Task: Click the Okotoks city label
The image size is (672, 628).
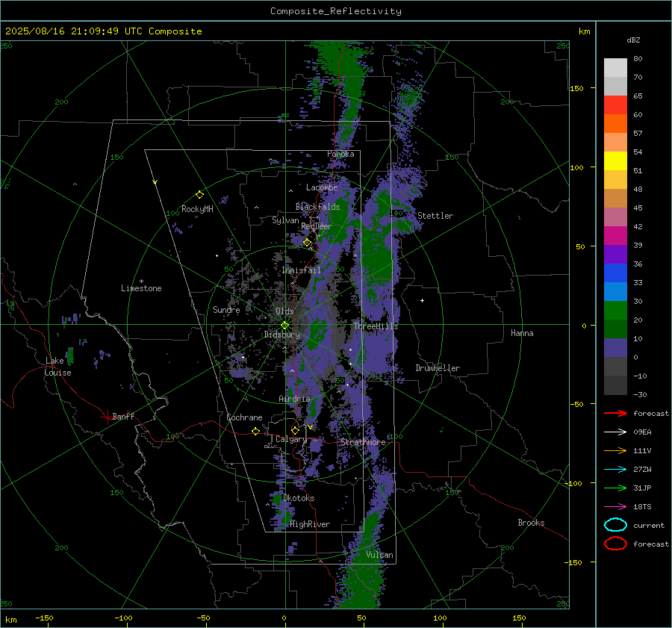Action: click(299, 498)
